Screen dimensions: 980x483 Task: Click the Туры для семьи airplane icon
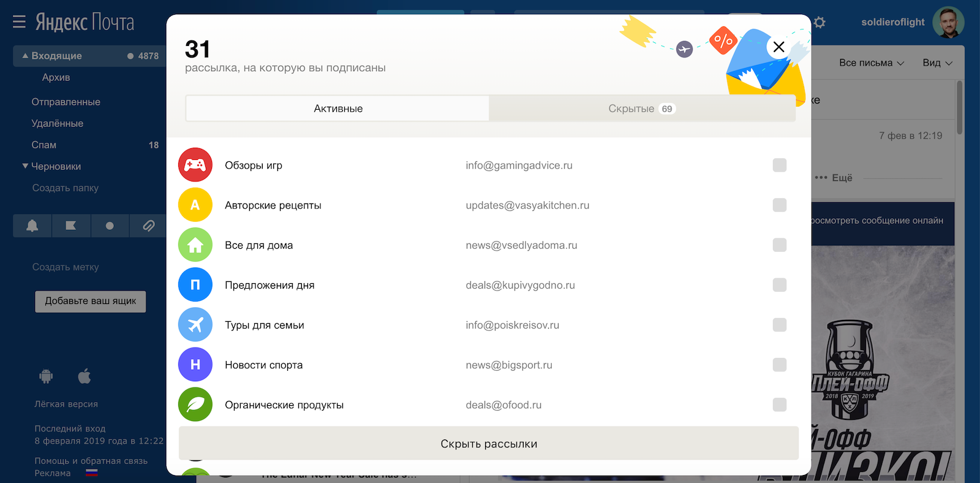coord(195,324)
